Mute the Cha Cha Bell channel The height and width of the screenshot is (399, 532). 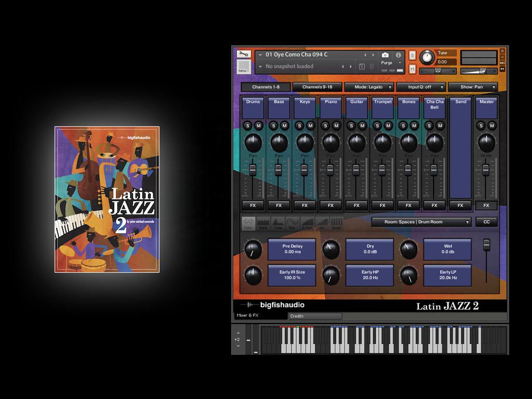[440, 126]
